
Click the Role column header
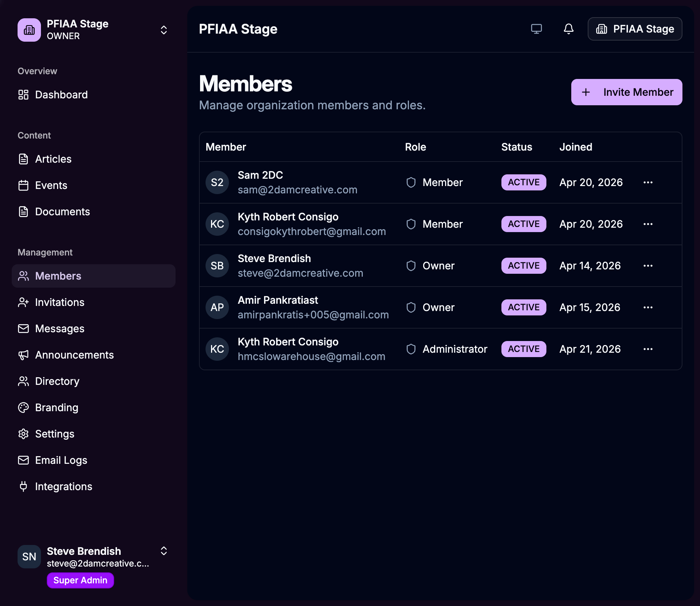[x=415, y=147]
